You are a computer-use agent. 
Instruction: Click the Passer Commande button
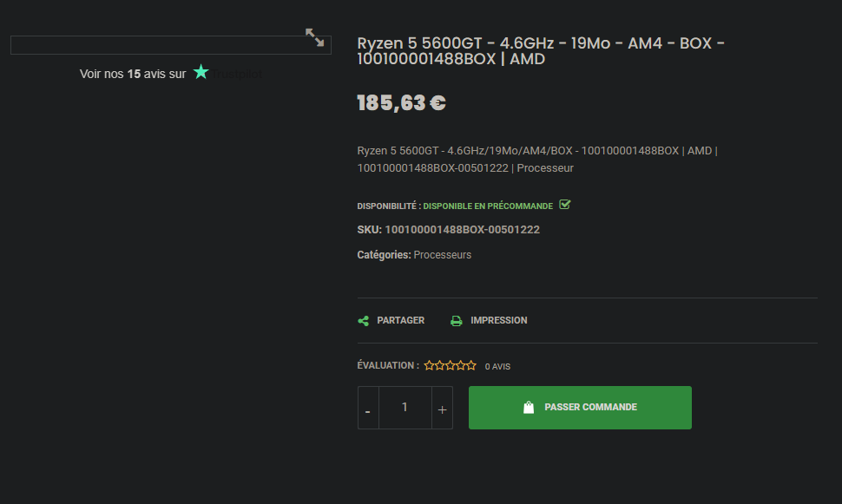click(580, 408)
